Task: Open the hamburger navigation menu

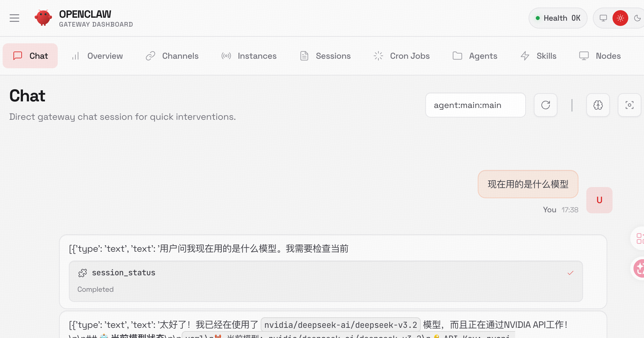Action: (x=14, y=18)
